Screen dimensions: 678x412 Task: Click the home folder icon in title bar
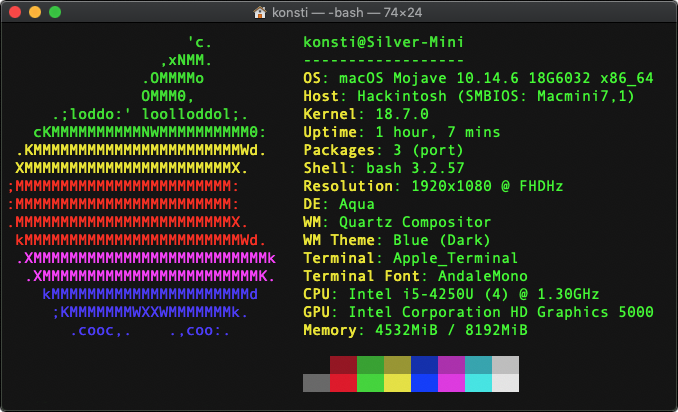tap(259, 13)
